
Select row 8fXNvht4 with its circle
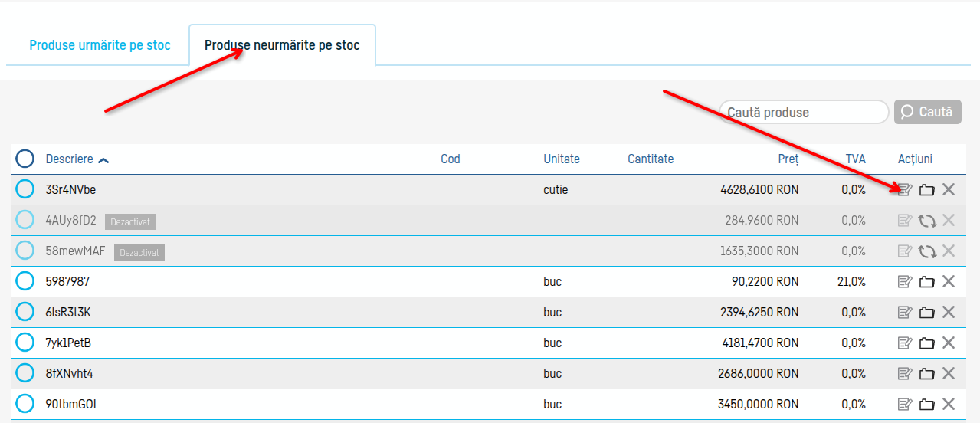click(x=25, y=373)
